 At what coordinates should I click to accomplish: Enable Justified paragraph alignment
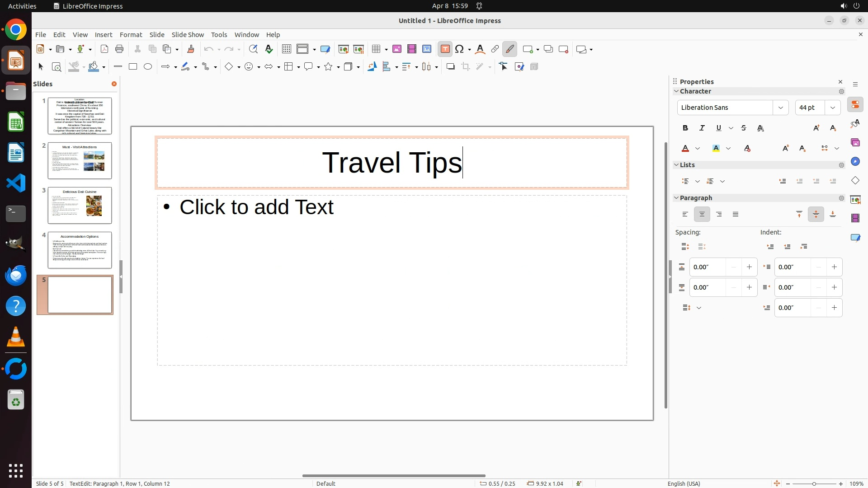click(x=736, y=215)
